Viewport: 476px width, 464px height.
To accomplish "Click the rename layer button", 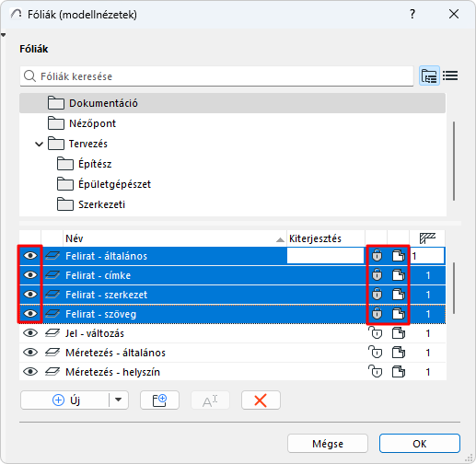I will click(210, 400).
